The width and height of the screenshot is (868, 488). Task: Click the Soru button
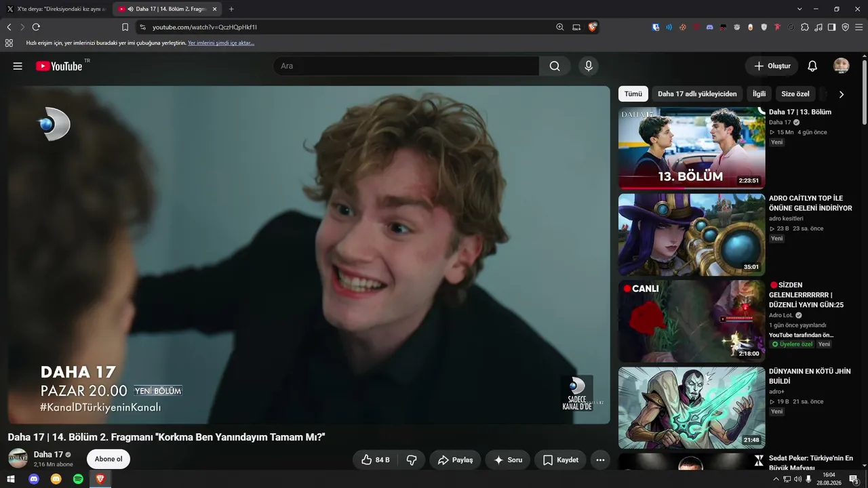(508, 460)
